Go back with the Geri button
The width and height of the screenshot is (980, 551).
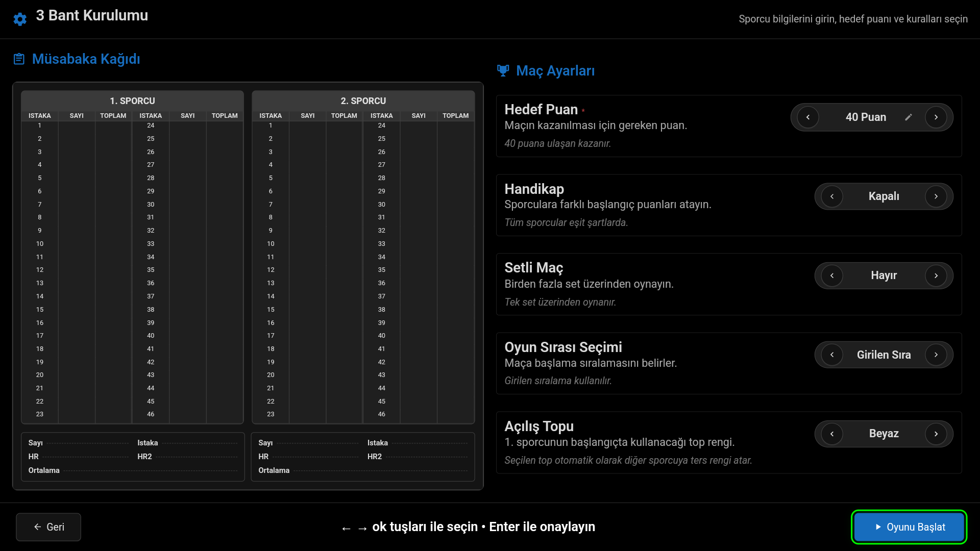[x=48, y=527]
